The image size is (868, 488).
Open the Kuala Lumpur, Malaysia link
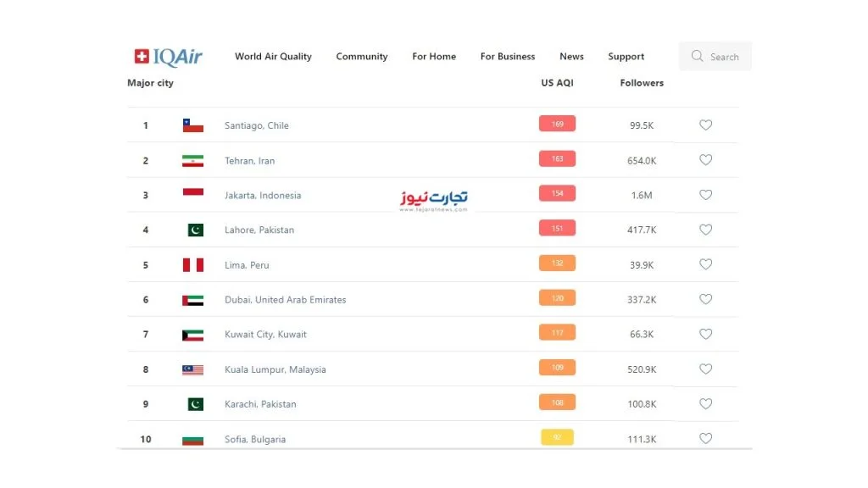(x=275, y=369)
